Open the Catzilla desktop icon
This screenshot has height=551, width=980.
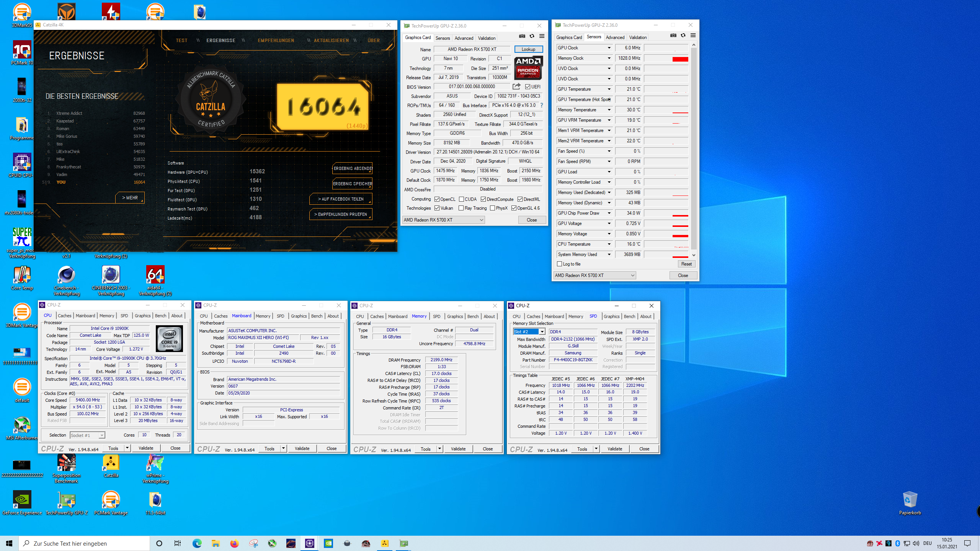(111, 465)
